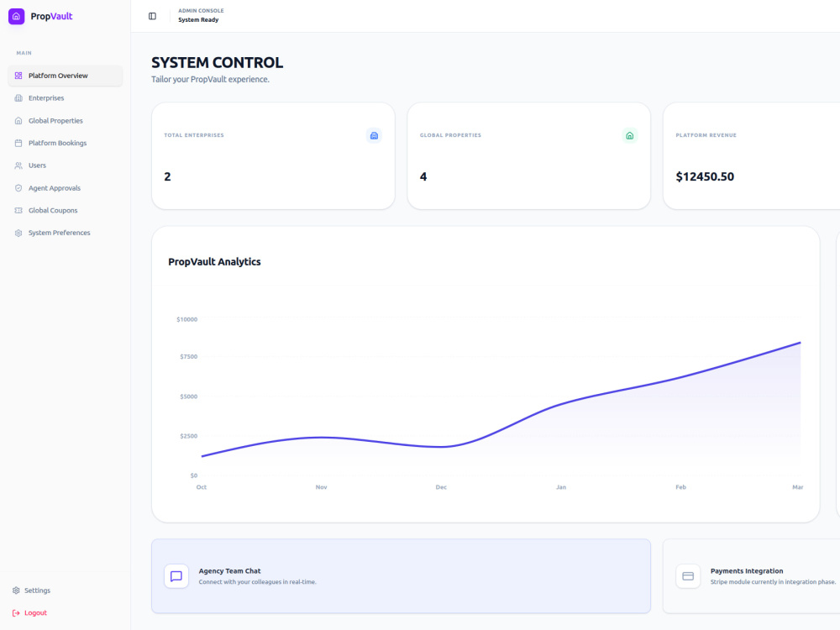The height and width of the screenshot is (630, 840).
Task: Click the Feb label on chart axis
Action: click(x=681, y=487)
